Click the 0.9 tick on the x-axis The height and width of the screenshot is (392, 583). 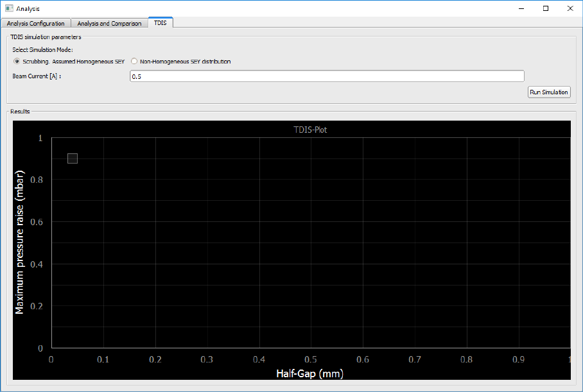518,359
